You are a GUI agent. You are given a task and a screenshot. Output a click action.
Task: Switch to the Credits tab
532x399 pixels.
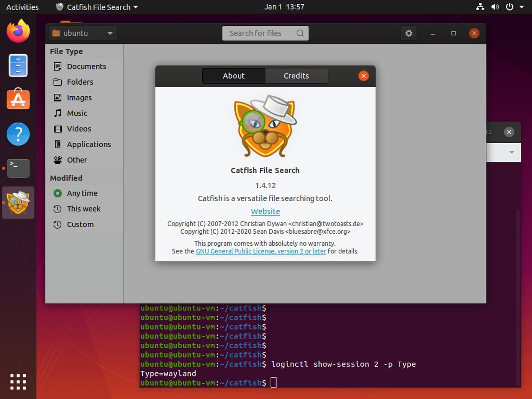click(296, 76)
